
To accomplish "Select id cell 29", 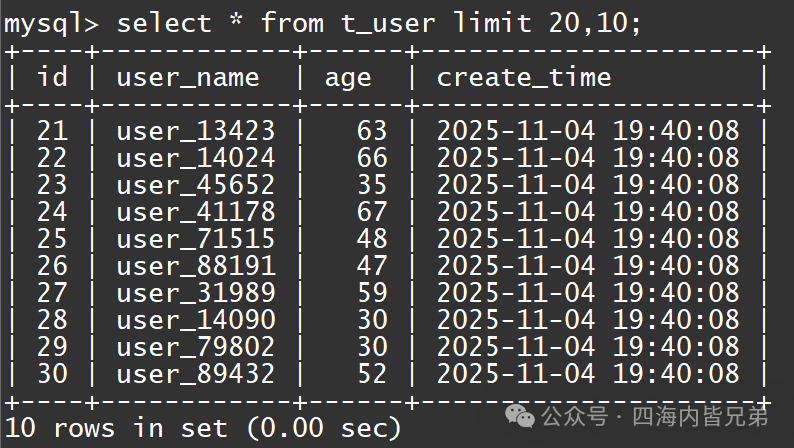I will click(x=52, y=347).
